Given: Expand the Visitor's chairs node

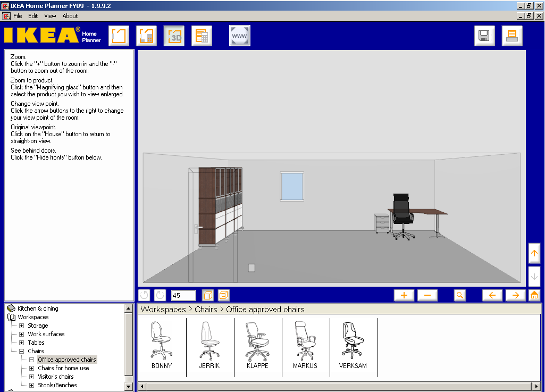Looking at the screenshot, I should tap(31, 377).
